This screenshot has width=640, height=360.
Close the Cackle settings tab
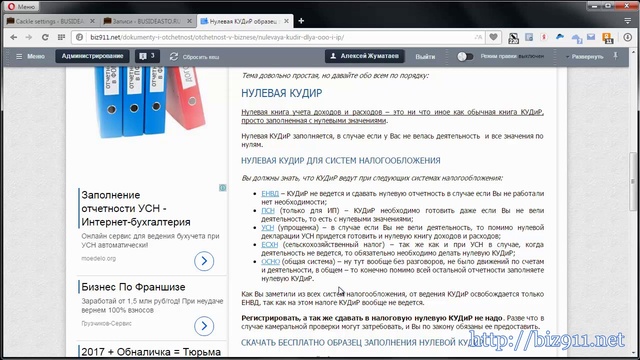click(x=92, y=21)
